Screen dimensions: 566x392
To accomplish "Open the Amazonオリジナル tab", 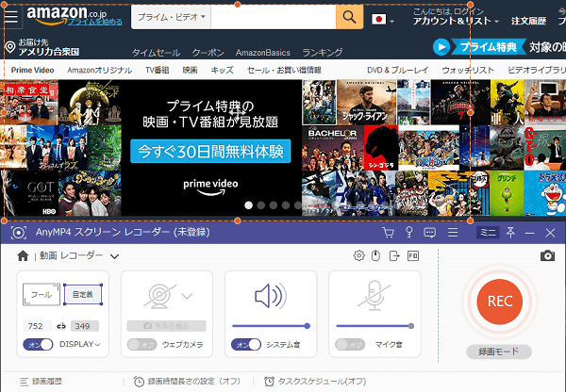I will pos(100,70).
